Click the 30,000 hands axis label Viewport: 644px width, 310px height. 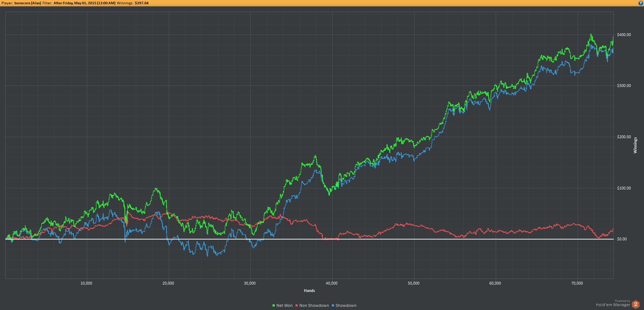(250, 283)
